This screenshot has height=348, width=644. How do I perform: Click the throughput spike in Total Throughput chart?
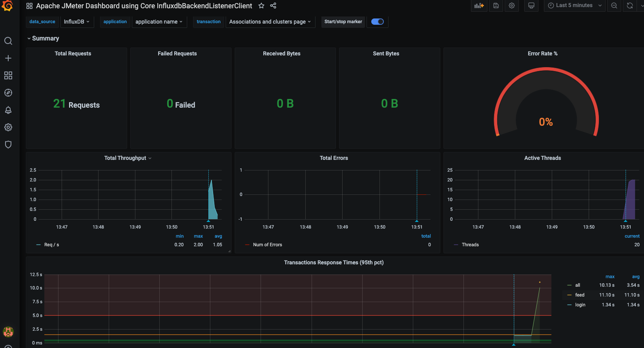[x=212, y=200]
